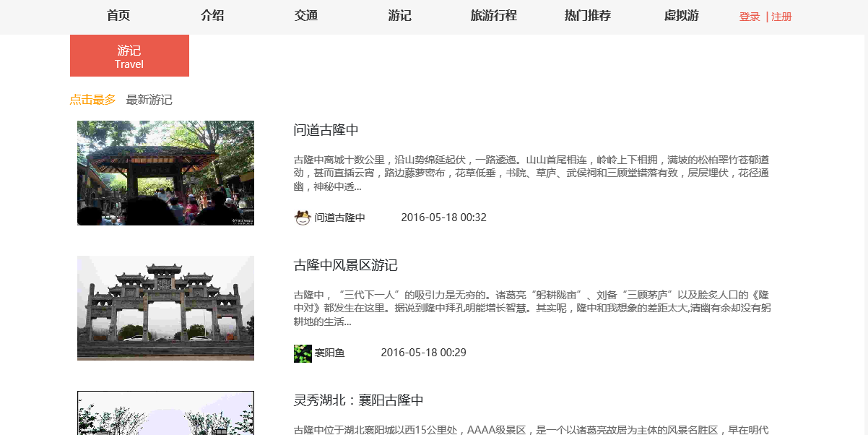Click the author name 襄阳鱼

329,353
